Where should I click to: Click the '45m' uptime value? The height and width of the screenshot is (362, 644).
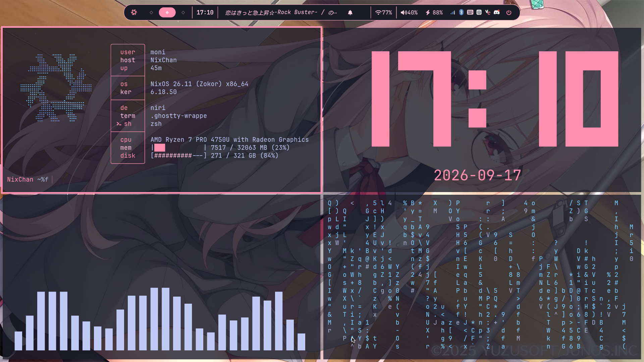pos(156,68)
